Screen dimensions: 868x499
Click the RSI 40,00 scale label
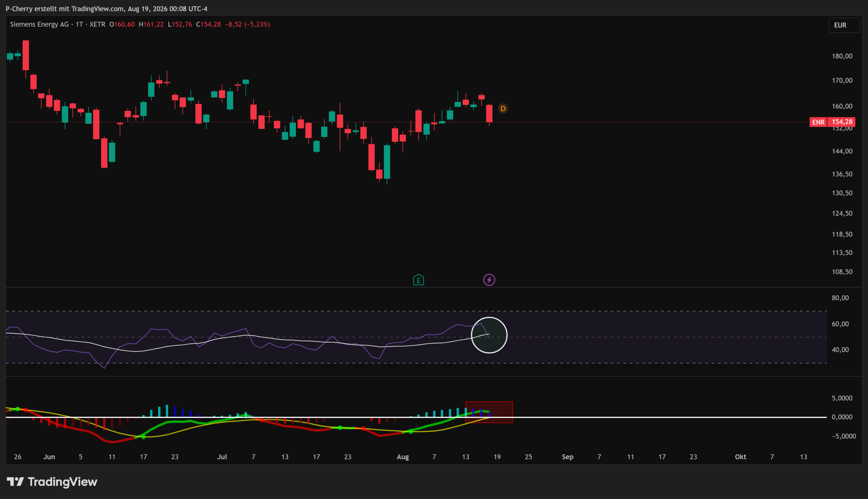click(x=840, y=350)
